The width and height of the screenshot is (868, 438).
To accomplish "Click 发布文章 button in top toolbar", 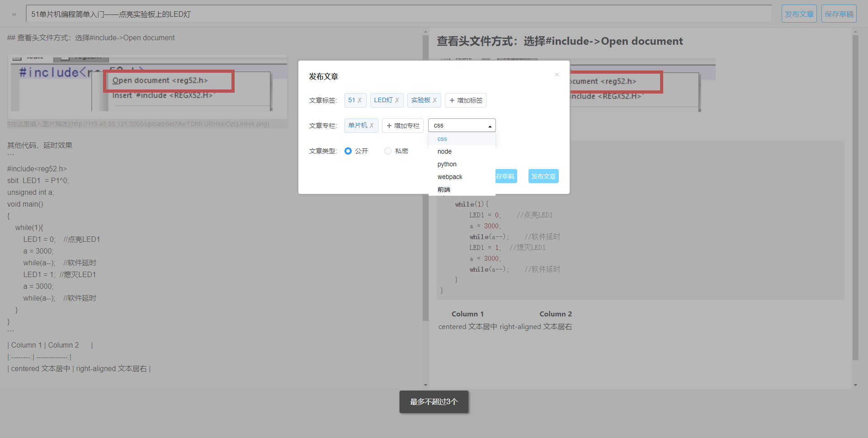I will coord(799,14).
